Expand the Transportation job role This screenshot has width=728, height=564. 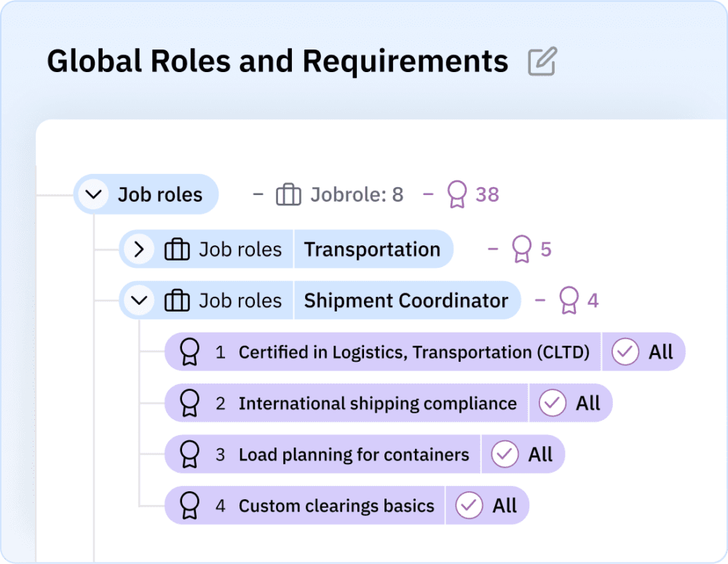click(x=139, y=249)
